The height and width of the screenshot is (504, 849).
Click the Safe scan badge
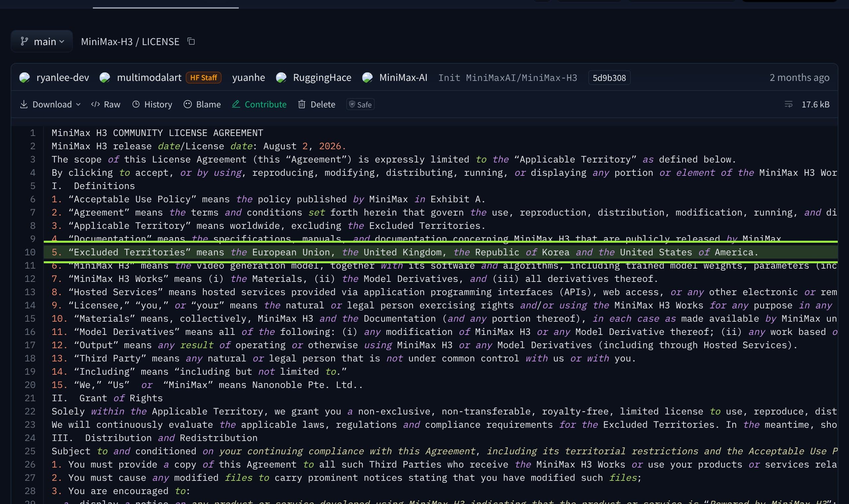[360, 104]
